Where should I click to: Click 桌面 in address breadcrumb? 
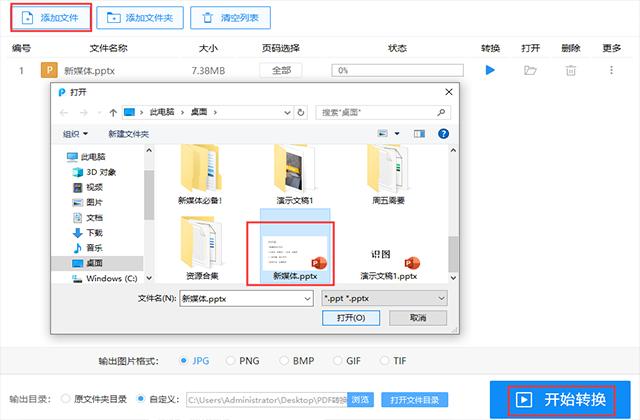[199, 112]
